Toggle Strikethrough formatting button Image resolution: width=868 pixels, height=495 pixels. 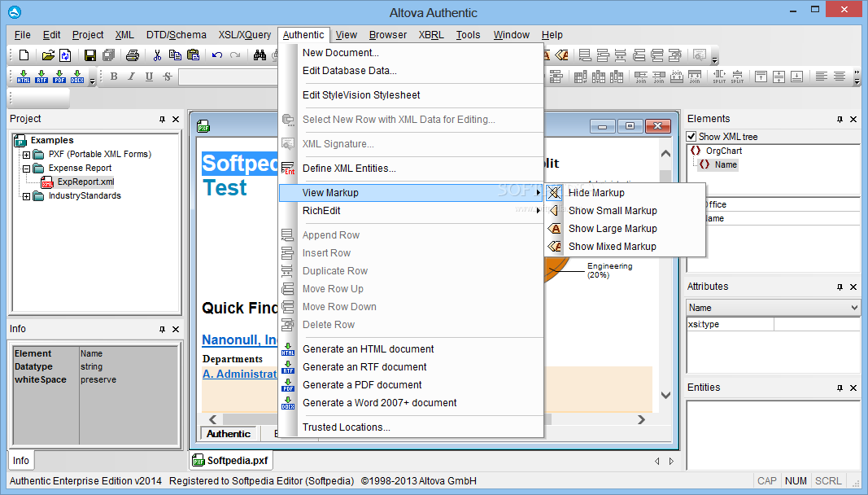coord(168,77)
